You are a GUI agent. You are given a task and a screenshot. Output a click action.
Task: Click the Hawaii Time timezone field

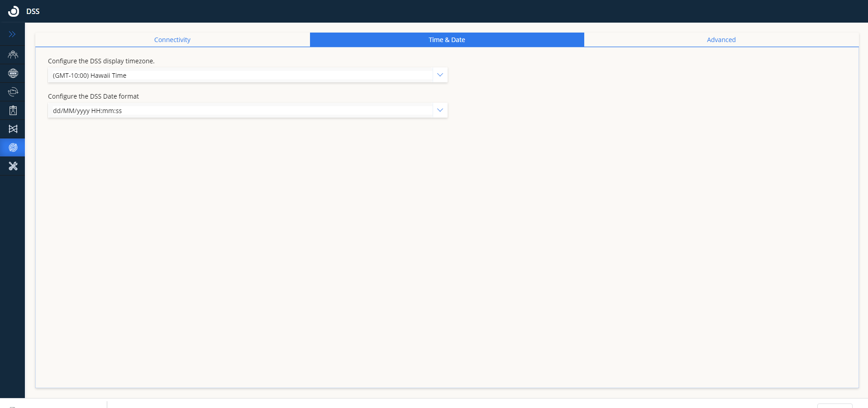click(240, 76)
